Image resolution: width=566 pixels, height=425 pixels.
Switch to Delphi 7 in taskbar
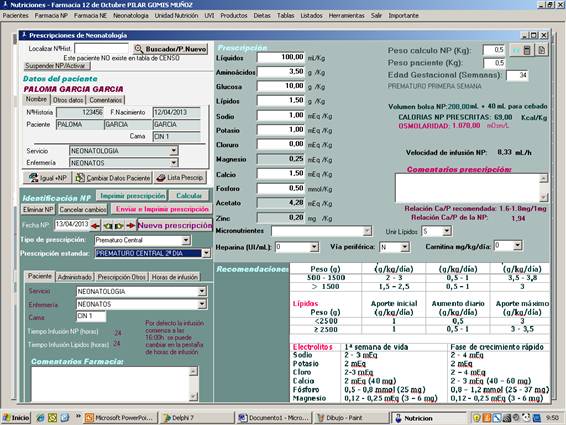197,418
